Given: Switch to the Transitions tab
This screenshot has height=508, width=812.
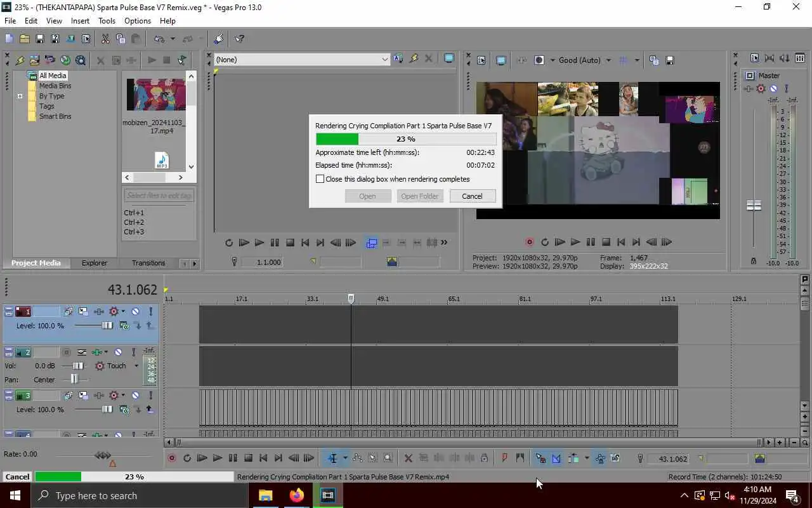Looking at the screenshot, I should 148,263.
